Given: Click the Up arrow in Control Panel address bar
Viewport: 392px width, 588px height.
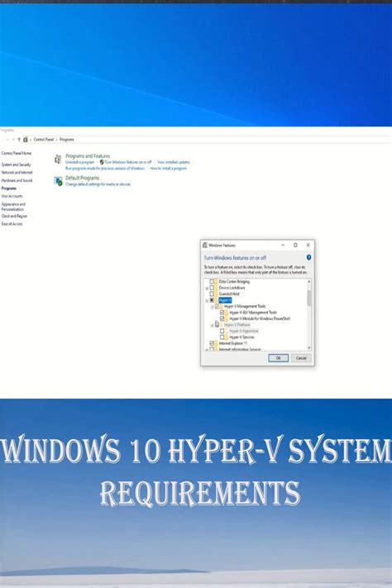Looking at the screenshot, I should 19,140.
